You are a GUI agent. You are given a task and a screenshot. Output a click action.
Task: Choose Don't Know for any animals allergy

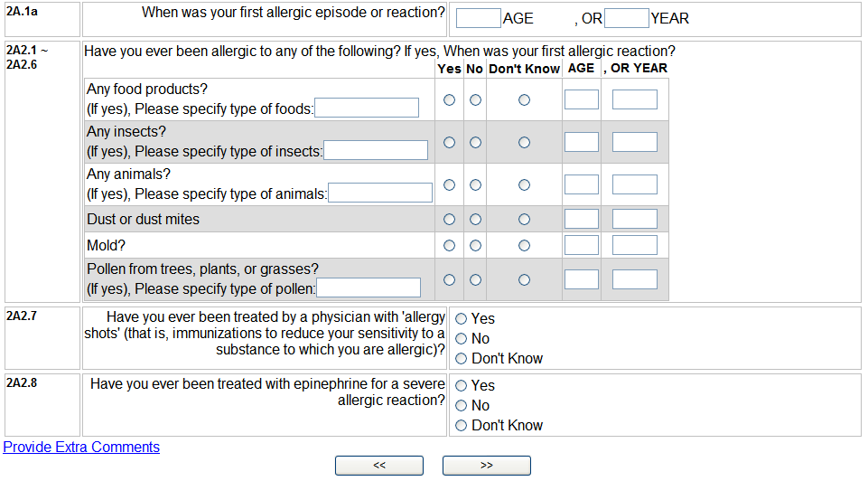click(x=524, y=184)
